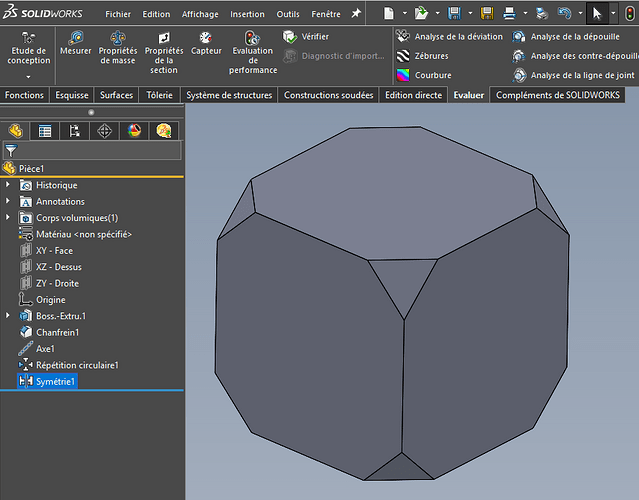Click the Etude de conception icon
Screen dimensions: 639x500
coord(28,38)
